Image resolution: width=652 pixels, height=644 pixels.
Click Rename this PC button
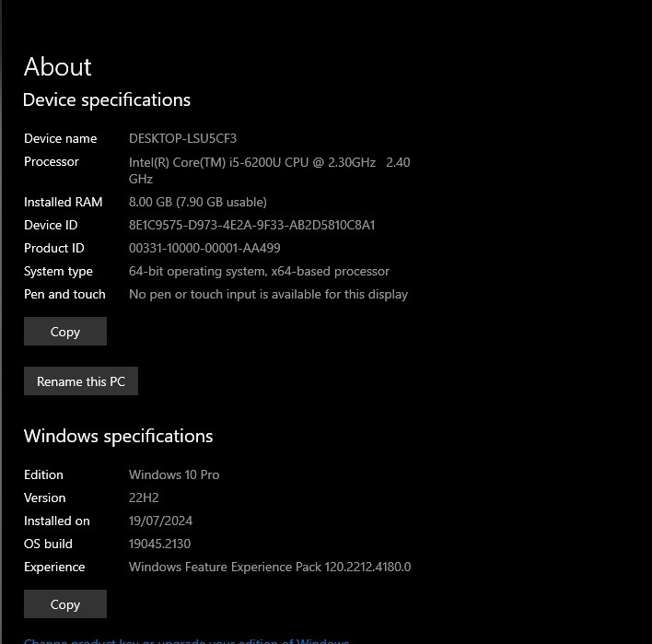pos(81,381)
